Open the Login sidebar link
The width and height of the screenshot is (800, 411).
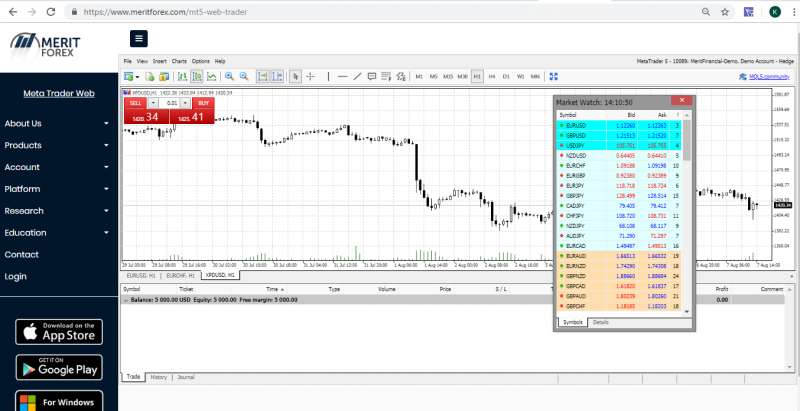(15, 276)
